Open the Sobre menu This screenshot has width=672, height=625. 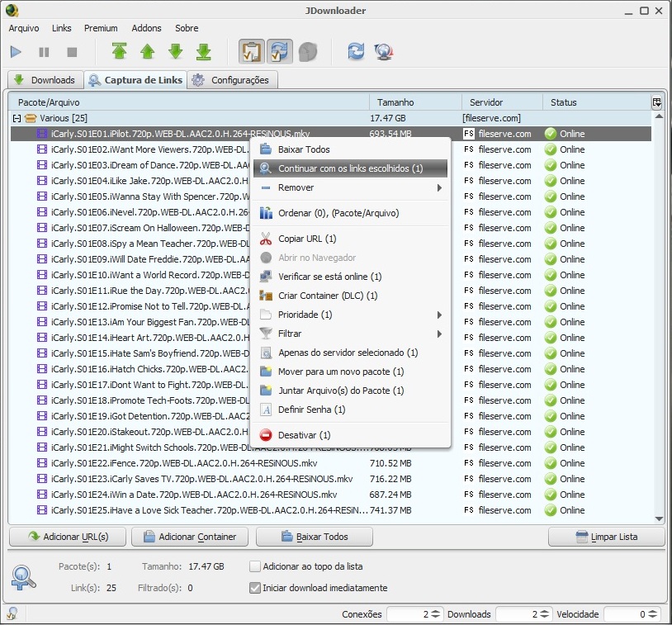pos(187,28)
